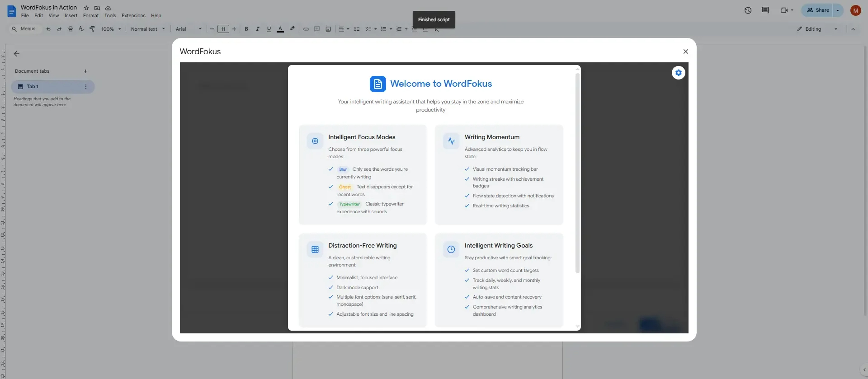868x379 pixels.
Task: Open the WordFokus settings gear
Action: coord(678,73)
